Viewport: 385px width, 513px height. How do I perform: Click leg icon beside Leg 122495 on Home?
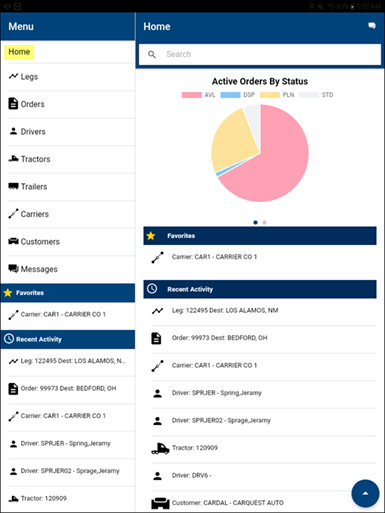[157, 311]
